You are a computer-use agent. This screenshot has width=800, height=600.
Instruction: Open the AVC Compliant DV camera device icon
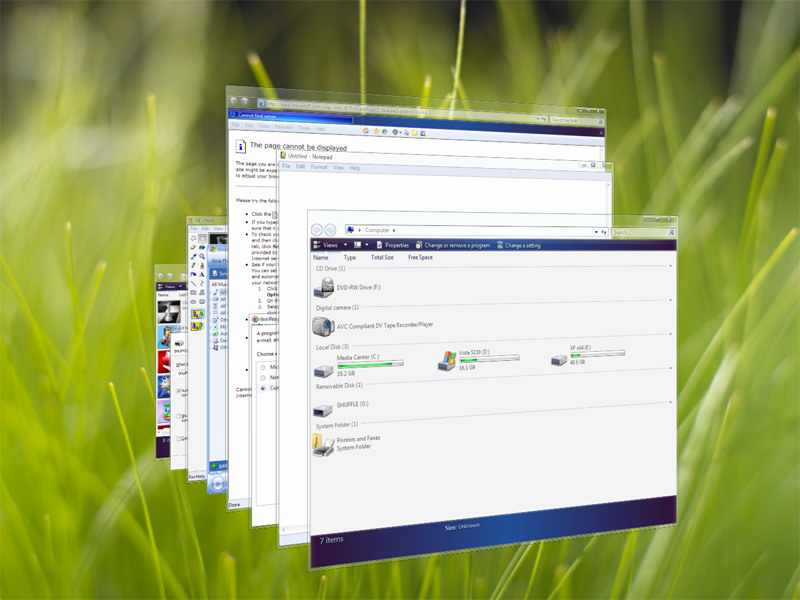click(x=323, y=327)
